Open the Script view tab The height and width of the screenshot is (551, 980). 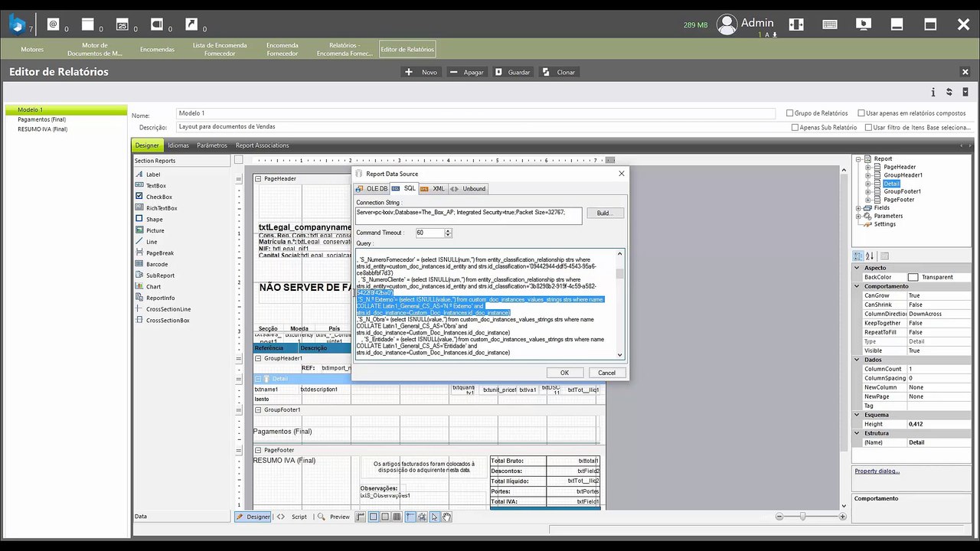(x=293, y=517)
